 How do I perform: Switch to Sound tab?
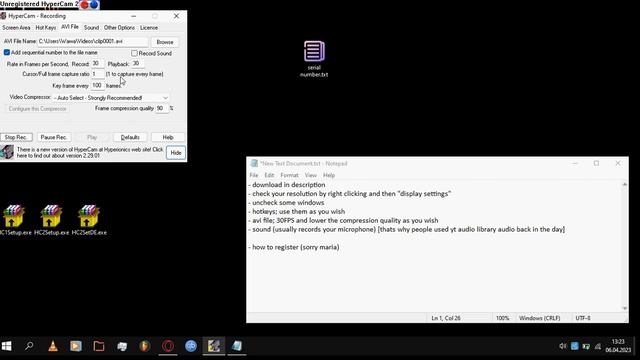91,27
